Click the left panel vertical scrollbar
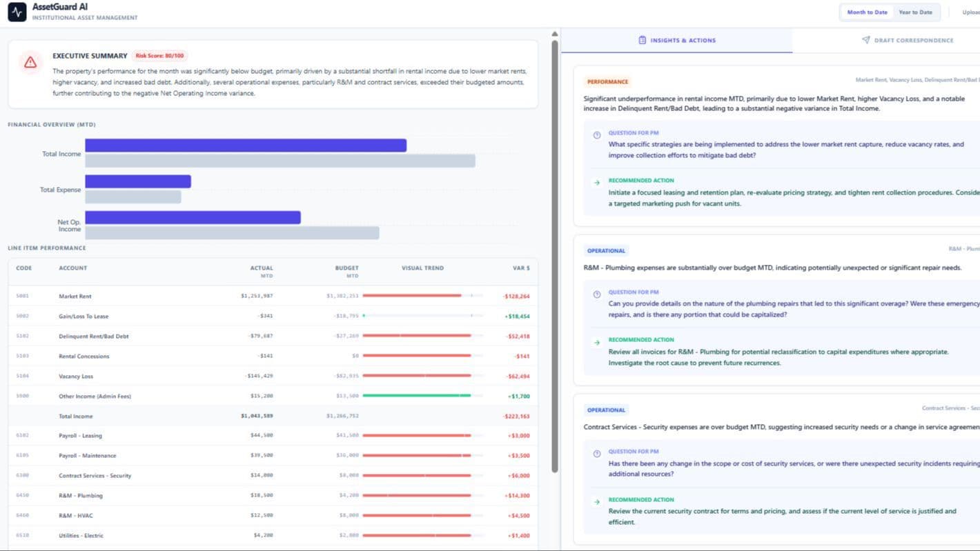The height and width of the screenshot is (551, 980). pos(554,255)
